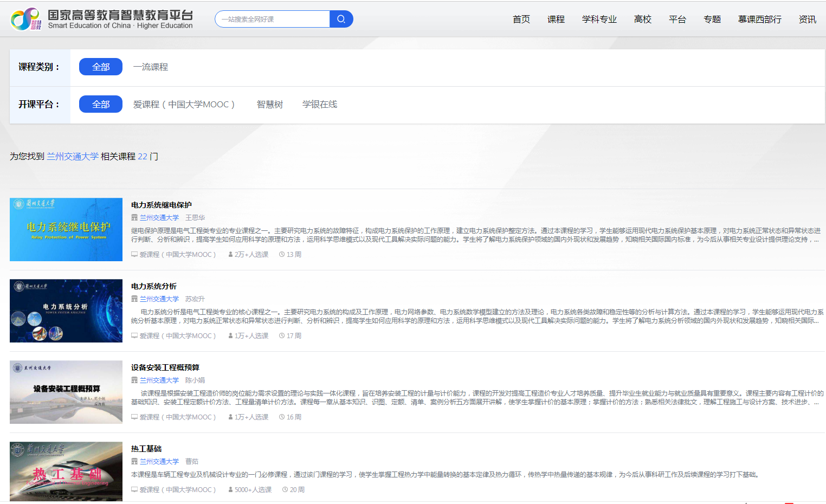
Task: Click the 兰州交通大学 link in results summary
Action: point(73,157)
